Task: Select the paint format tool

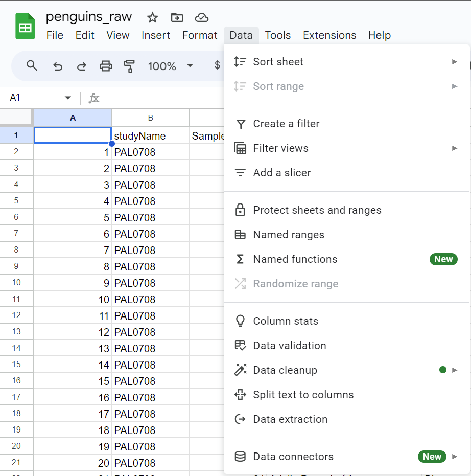Action: tap(130, 66)
